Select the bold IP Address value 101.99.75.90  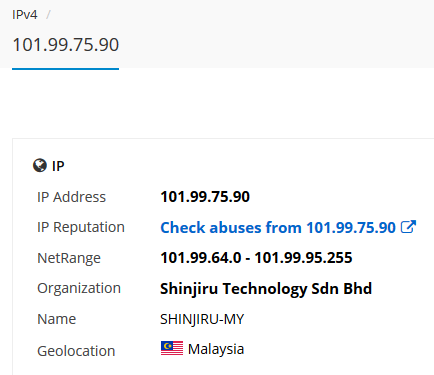coord(205,197)
